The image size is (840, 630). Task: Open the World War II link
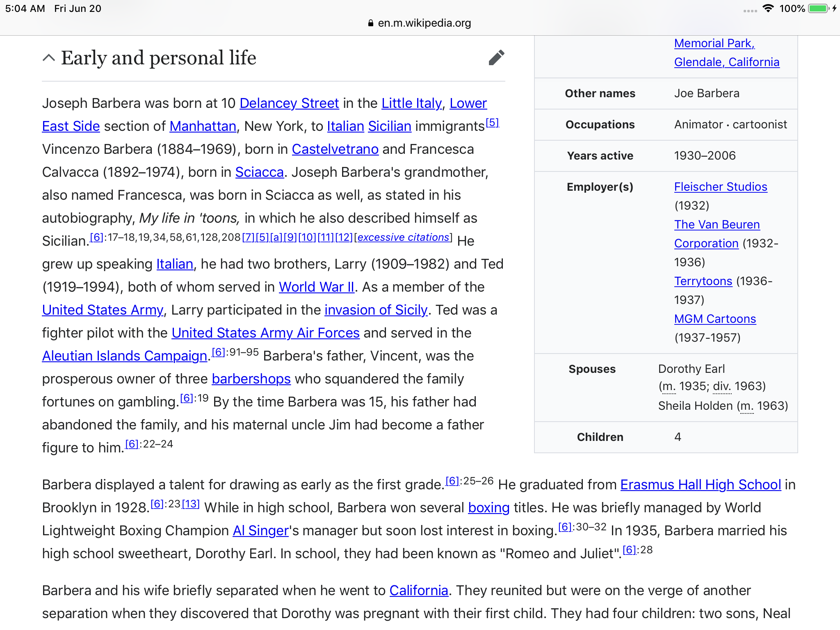[x=317, y=287]
